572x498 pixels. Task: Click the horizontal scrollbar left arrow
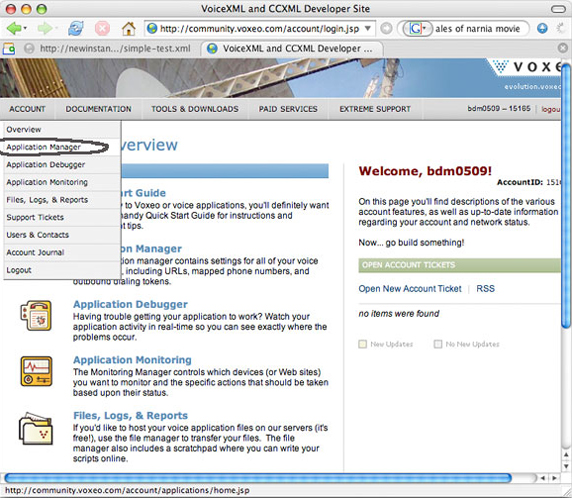pos(543,478)
